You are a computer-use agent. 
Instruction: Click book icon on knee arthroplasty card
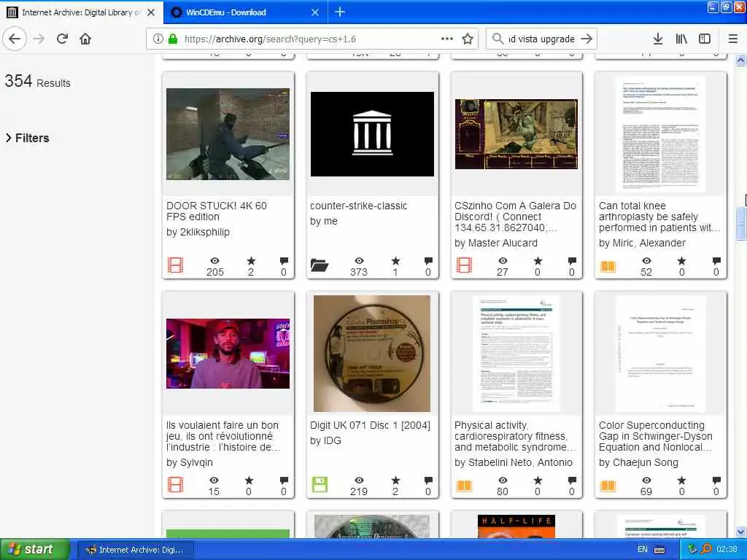point(608,266)
